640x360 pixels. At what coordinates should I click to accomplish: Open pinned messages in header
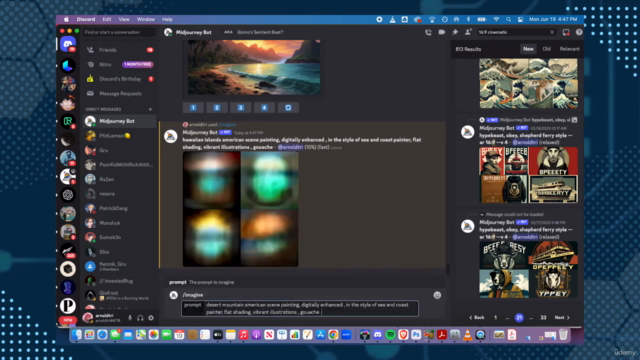(x=455, y=32)
